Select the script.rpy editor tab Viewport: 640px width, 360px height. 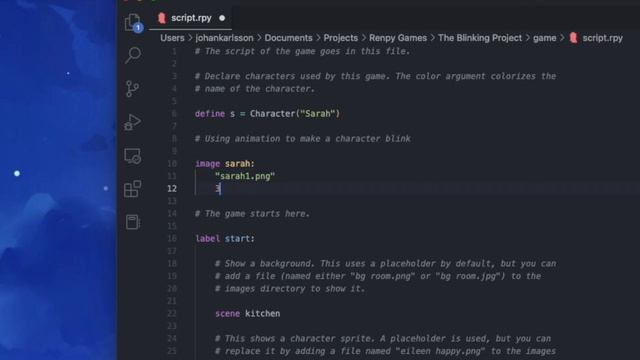[191, 18]
